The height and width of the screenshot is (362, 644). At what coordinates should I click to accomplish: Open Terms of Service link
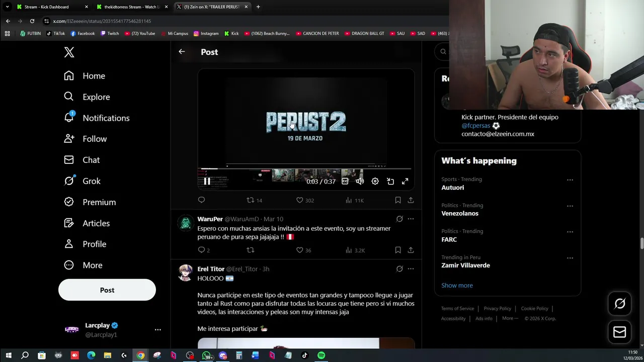coord(457,309)
